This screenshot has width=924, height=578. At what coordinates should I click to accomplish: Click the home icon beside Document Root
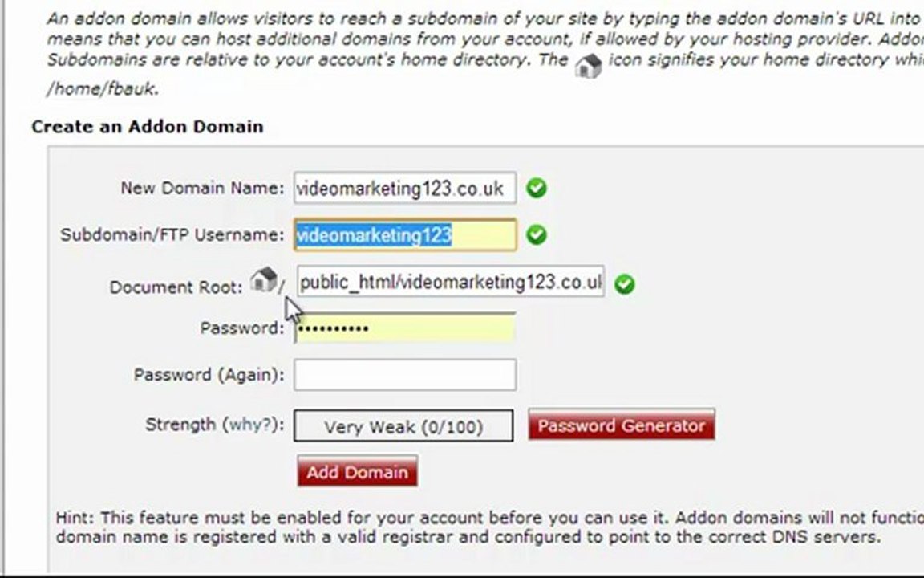pyautogui.click(x=263, y=279)
